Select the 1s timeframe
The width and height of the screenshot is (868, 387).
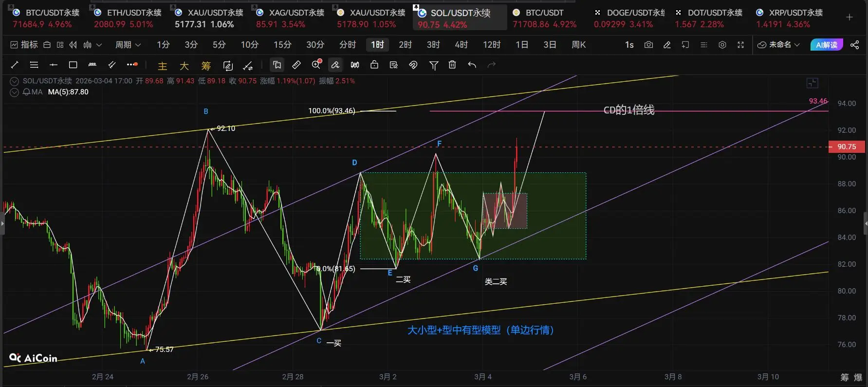pos(629,45)
